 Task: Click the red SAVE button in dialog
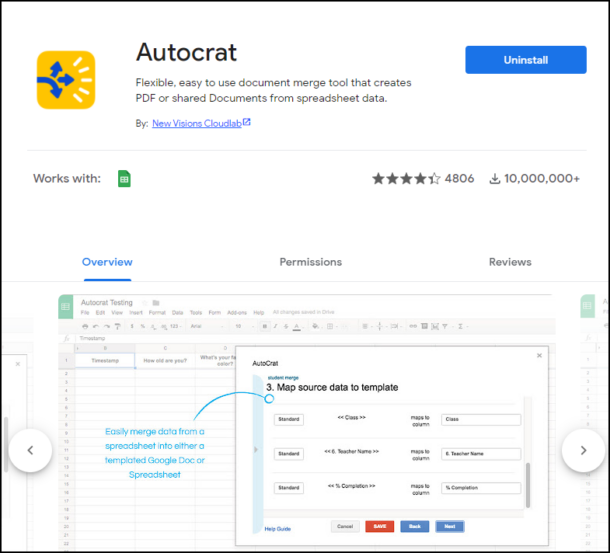click(379, 526)
